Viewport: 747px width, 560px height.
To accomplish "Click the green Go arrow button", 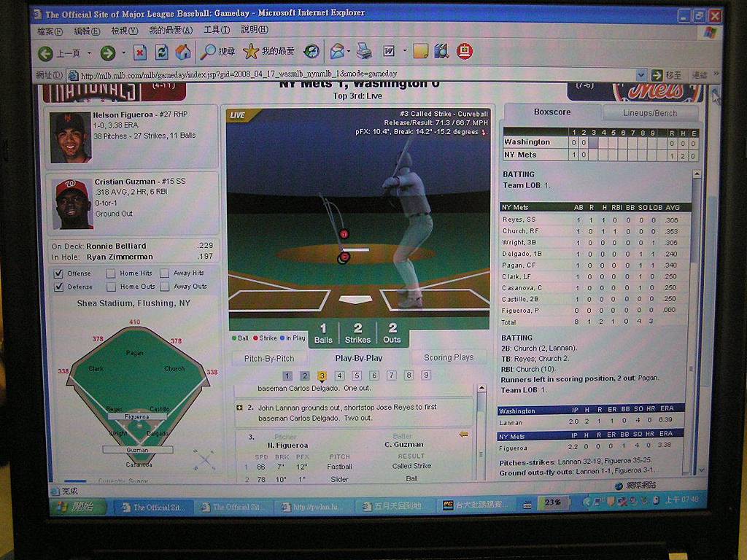I will pyautogui.click(x=657, y=75).
